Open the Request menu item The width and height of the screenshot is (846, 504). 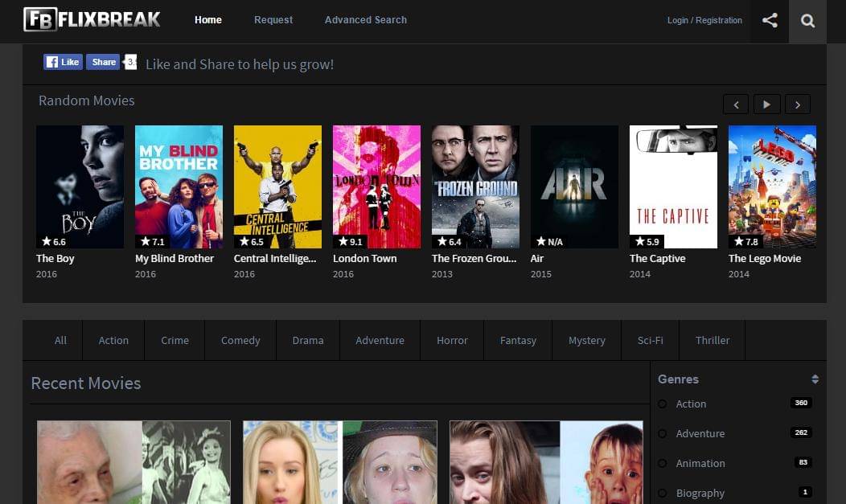point(273,20)
